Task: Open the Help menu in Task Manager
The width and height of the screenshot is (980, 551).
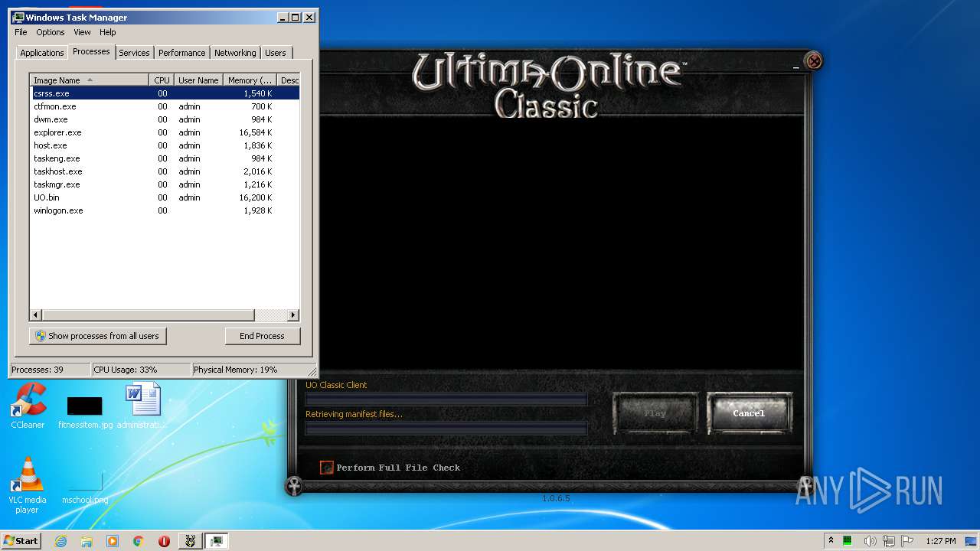Action: 108,32
